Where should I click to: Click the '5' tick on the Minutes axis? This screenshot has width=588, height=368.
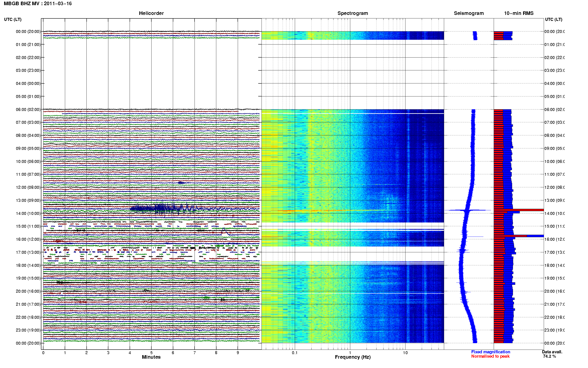151,353
